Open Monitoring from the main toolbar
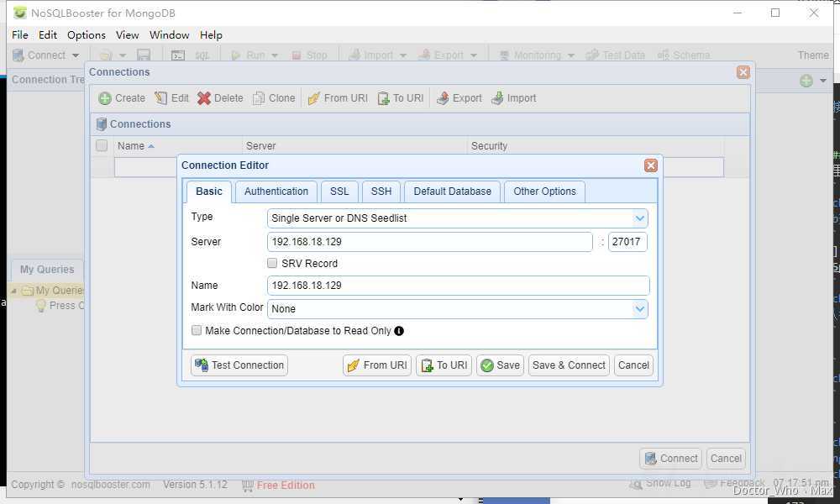This screenshot has height=504, width=840. [x=530, y=55]
